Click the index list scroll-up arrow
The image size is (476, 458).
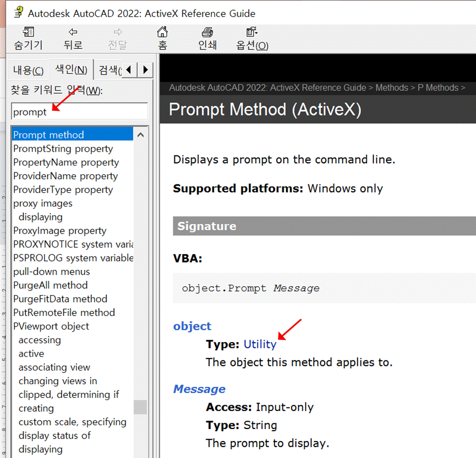click(x=141, y=135)
